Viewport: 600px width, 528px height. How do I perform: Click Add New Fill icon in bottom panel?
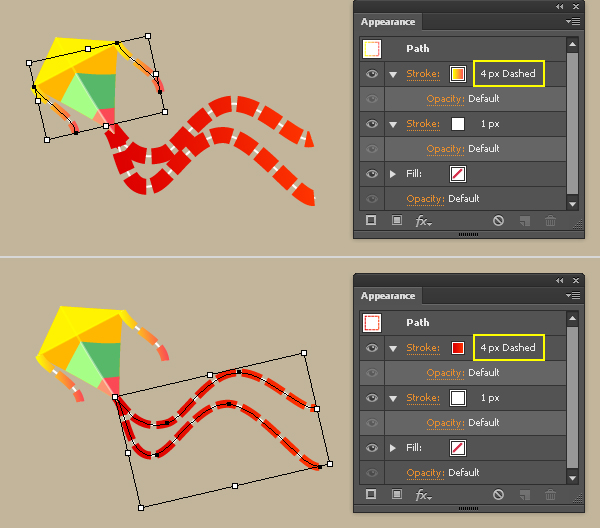(397, 494)
